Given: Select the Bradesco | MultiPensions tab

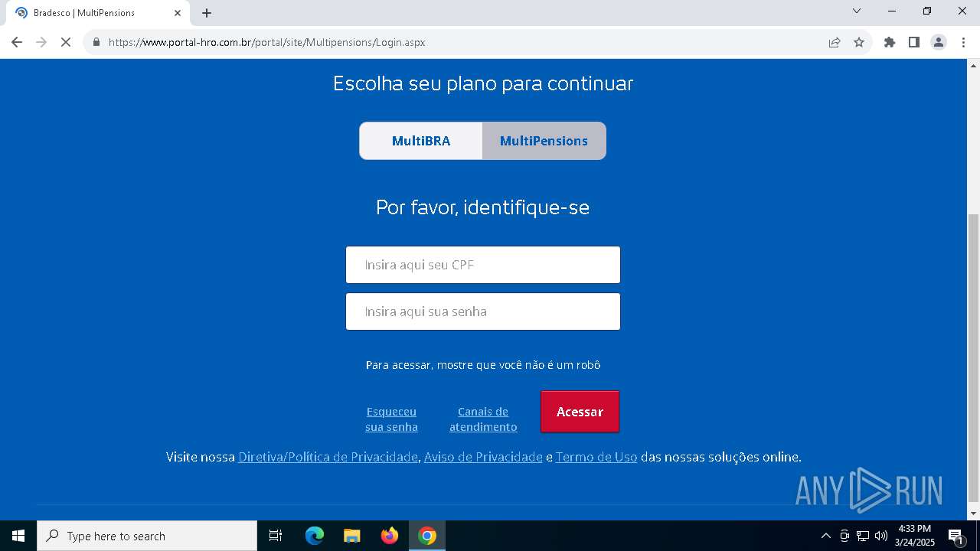Looking at the screenshot, I should 97,13.
